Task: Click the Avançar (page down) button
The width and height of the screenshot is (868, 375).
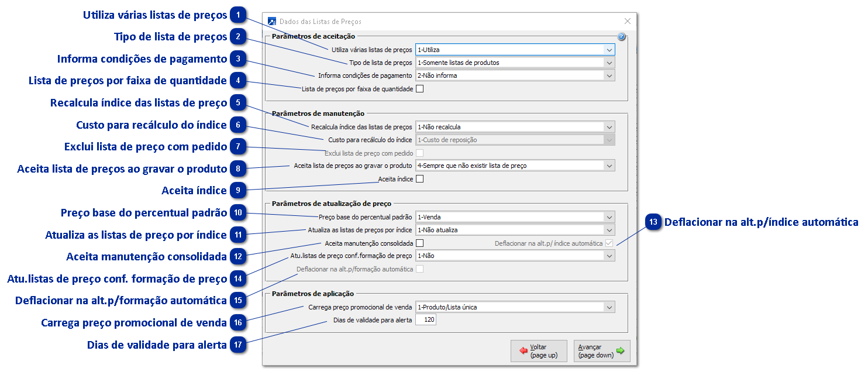Action: [x=602, y=351]
